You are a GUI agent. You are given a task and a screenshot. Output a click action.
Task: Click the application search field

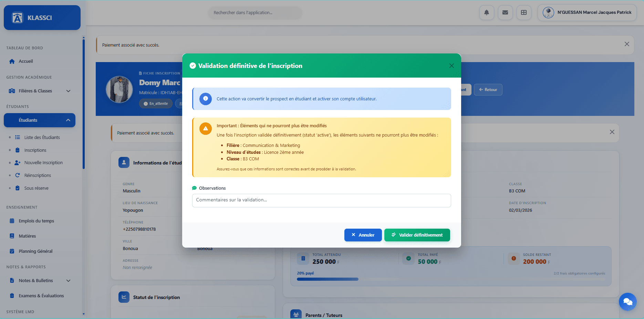tap(255, 13)
